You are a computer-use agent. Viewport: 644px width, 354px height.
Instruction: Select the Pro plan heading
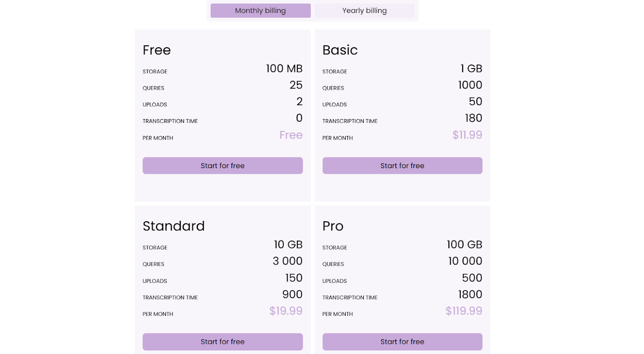coord(333,226)
